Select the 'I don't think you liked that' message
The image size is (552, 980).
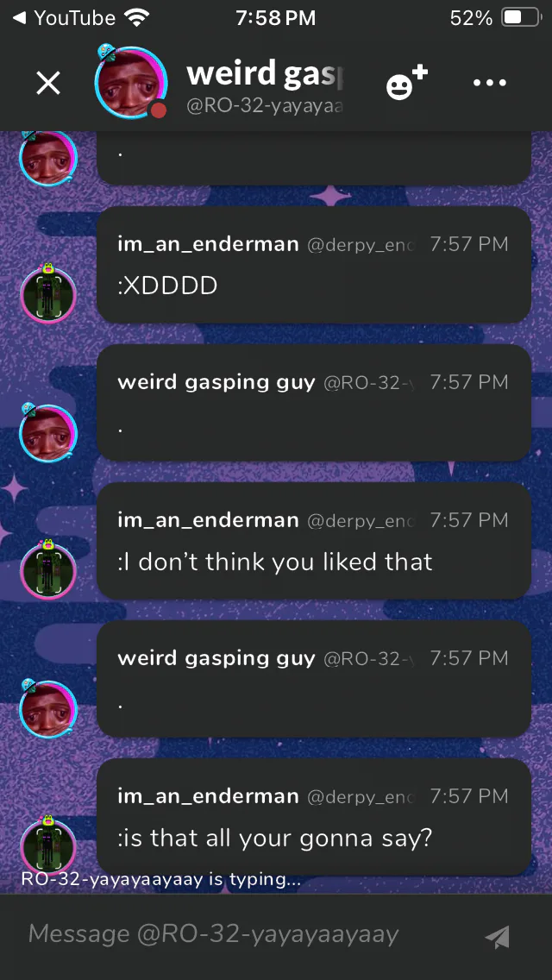tap(314, 541)
